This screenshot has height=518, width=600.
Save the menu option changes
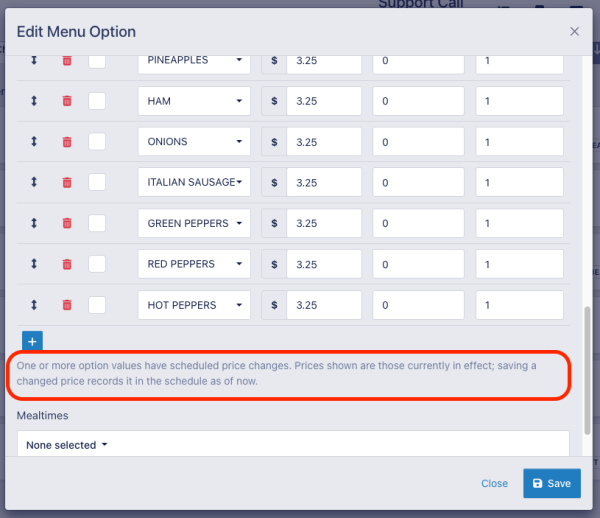coord(552,483)
